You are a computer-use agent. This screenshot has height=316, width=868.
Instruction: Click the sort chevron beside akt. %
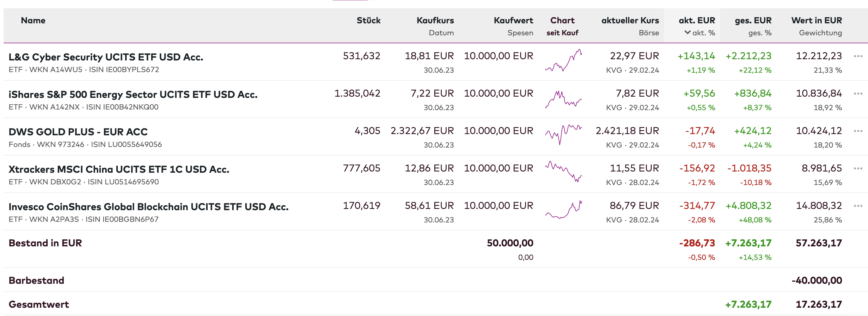point(687,33)
